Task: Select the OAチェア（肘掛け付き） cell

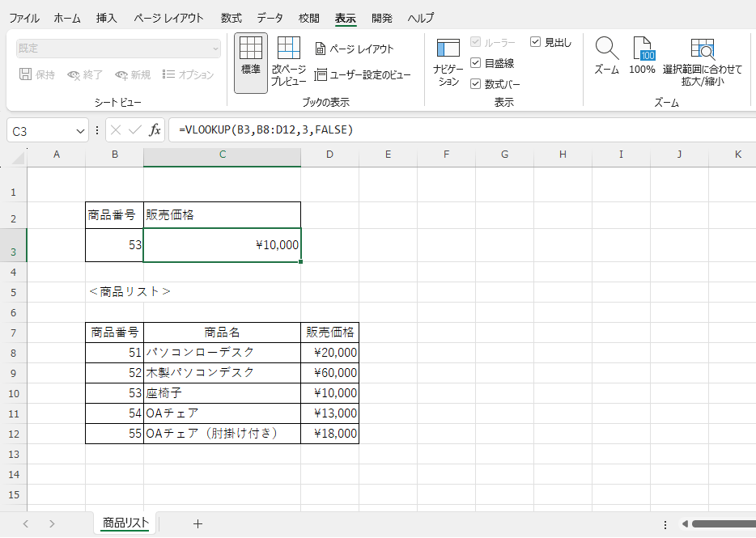Action: pyautogui.click(x=223, y=434)
